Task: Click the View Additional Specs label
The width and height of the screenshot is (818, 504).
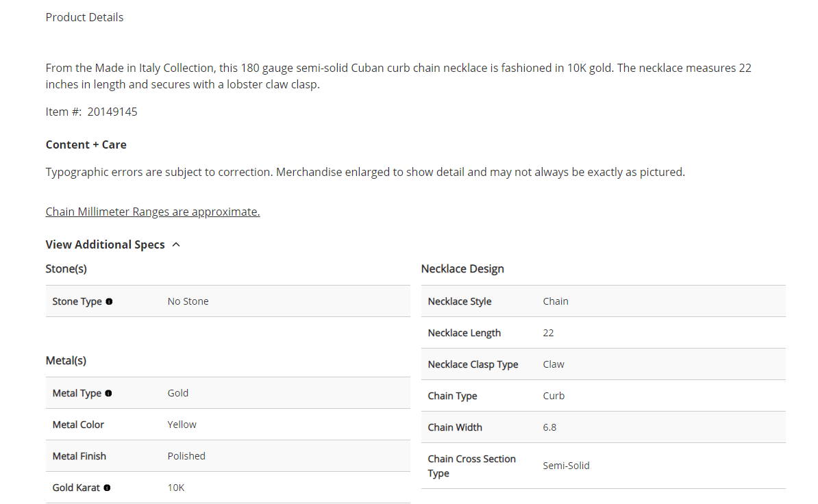Action: [105, 244]
